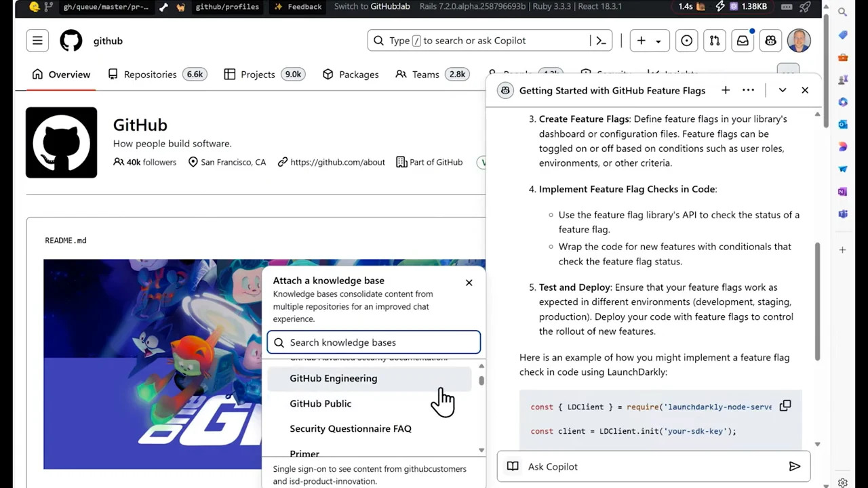Send the Copilot message arrow
The width and height of the screenshot is (868, 488).
[x=795, y=466]
